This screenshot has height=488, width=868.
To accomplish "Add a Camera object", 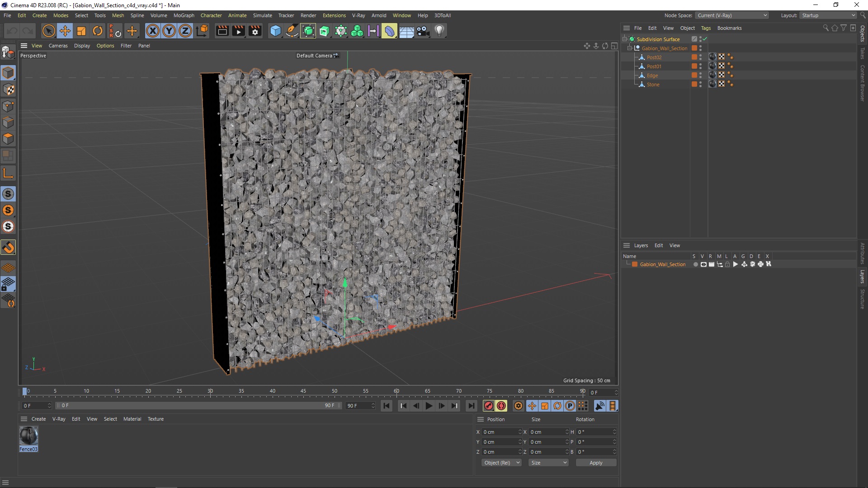I will (423, 31).
